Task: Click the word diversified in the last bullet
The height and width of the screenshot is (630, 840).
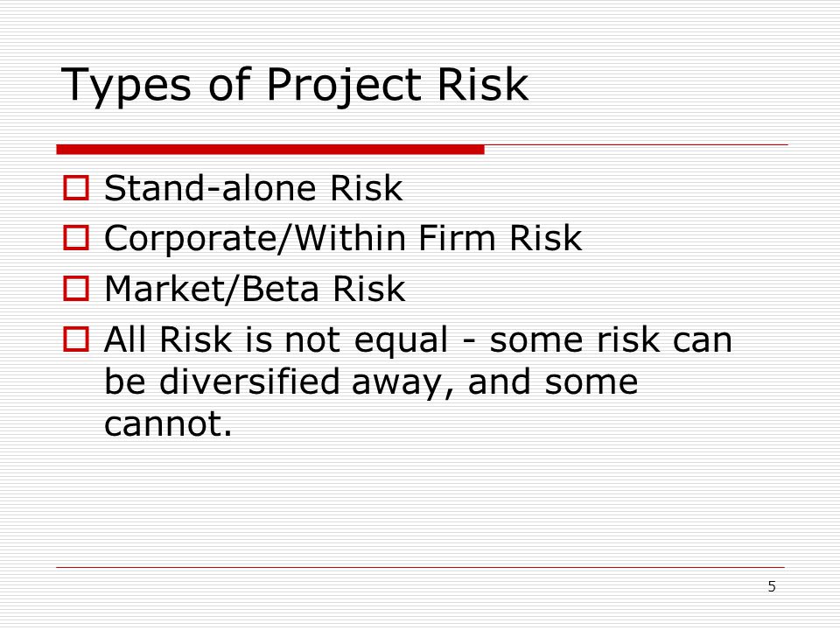Action: [x=249, y=381]
